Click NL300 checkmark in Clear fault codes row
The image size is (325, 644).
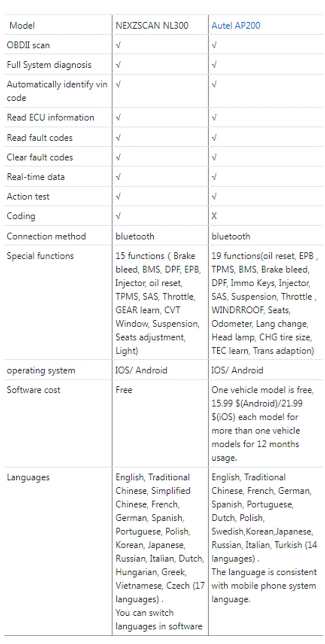pos(118,157)
